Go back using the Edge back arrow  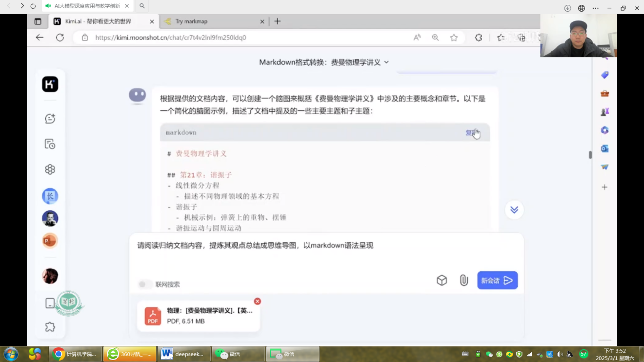coord(40,38)
